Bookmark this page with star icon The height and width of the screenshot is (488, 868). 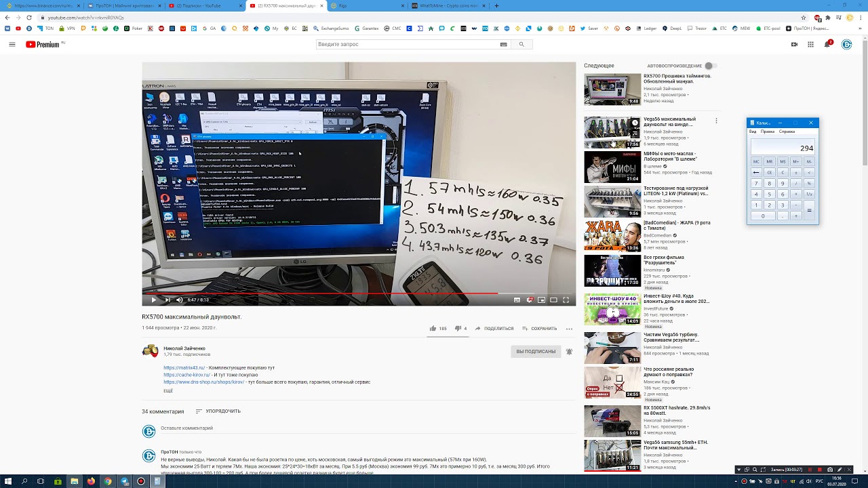coord(804,18)
